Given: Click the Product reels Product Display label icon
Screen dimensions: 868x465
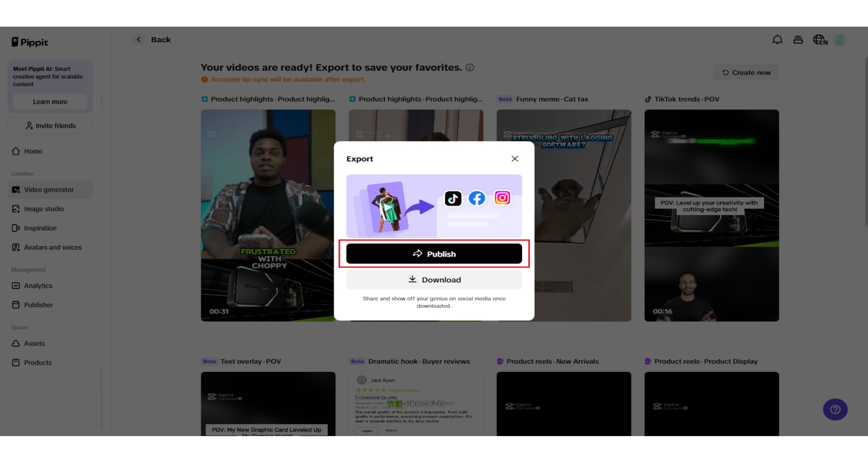Looking at the screenshot, I should [648, 362].
